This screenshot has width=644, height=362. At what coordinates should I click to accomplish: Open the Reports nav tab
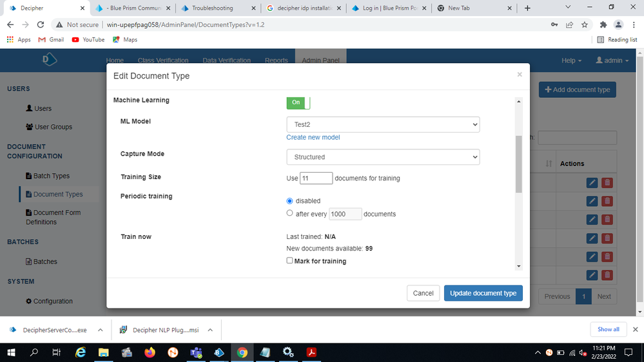point(277,61)
